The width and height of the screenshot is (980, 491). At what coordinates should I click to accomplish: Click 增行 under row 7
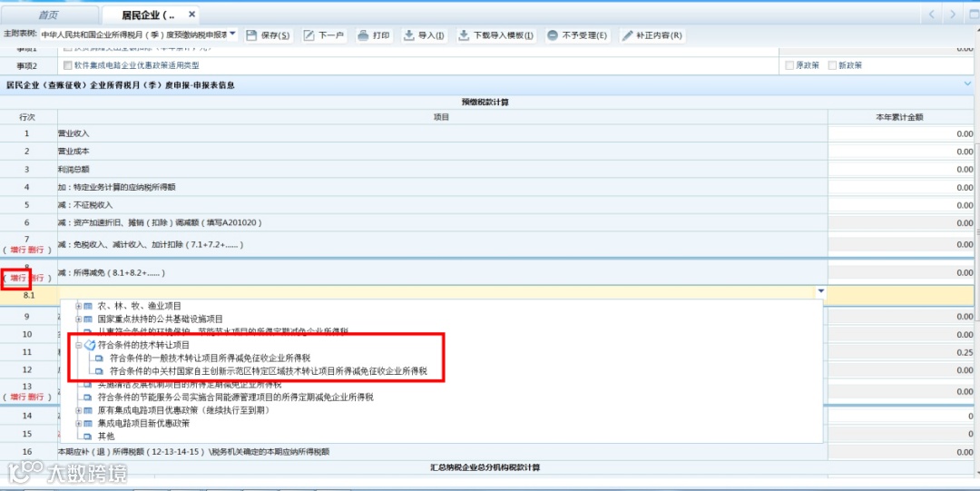pyautogui.click(x=18, y=250)
